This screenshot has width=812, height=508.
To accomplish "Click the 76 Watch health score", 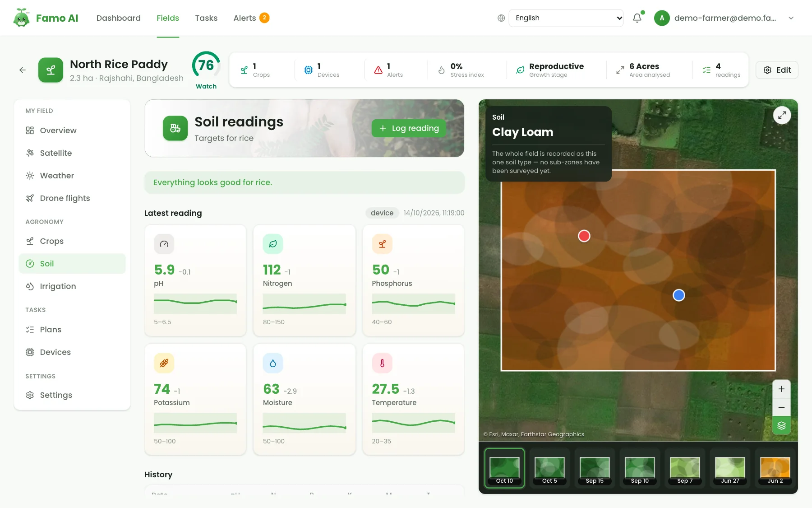I will 206,70.
